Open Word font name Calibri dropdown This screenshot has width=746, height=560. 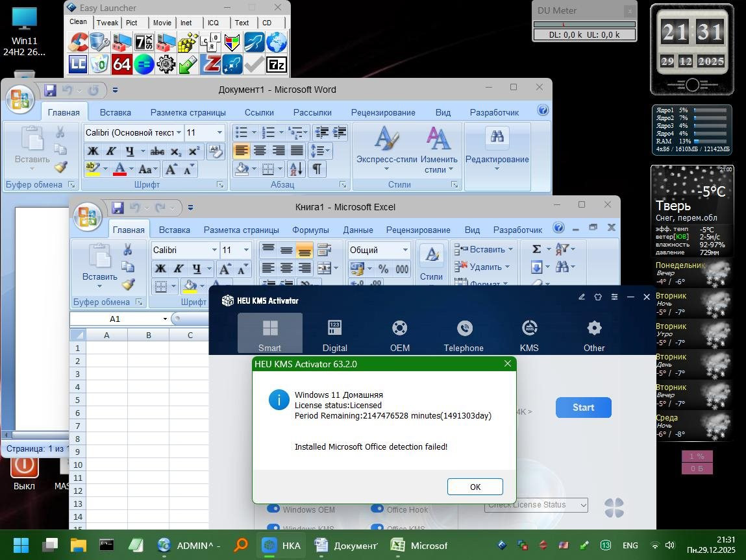point(179,132)
